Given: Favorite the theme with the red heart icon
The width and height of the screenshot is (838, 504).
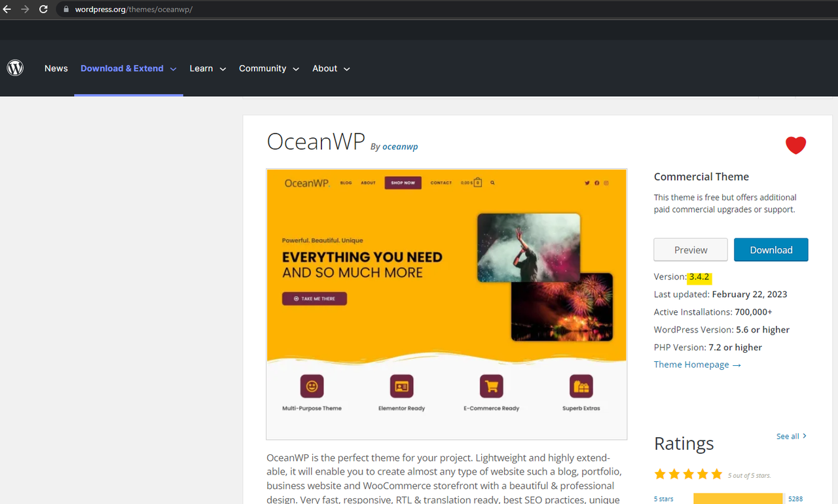Looking at the screenshot, I should pos(795,145).
